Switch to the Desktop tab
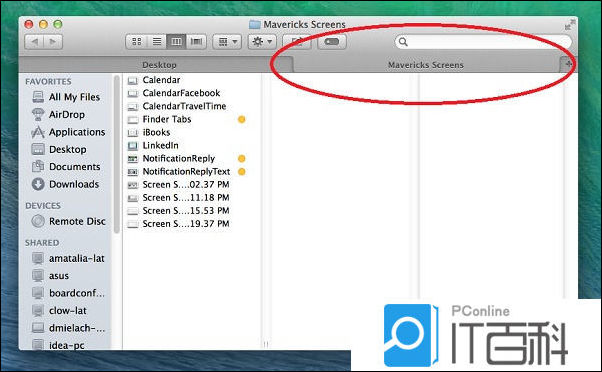This screenshot has width=602, height=372. (x=159, y=65)
